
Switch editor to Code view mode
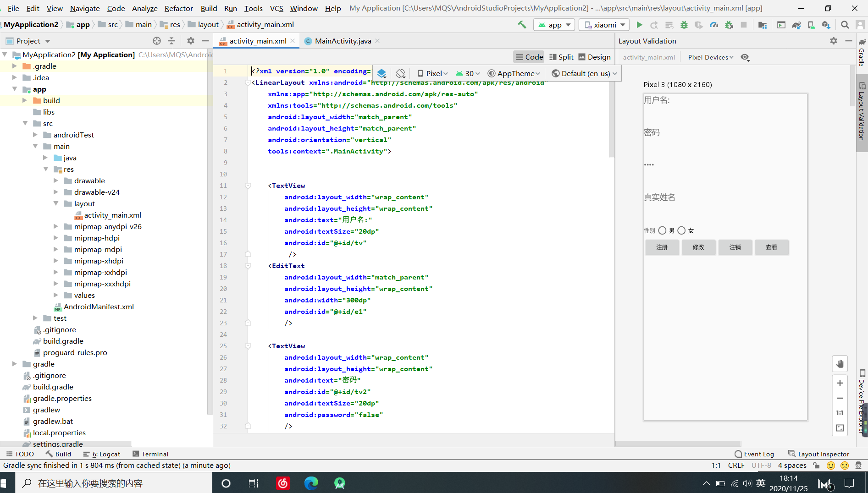(529, 57)
